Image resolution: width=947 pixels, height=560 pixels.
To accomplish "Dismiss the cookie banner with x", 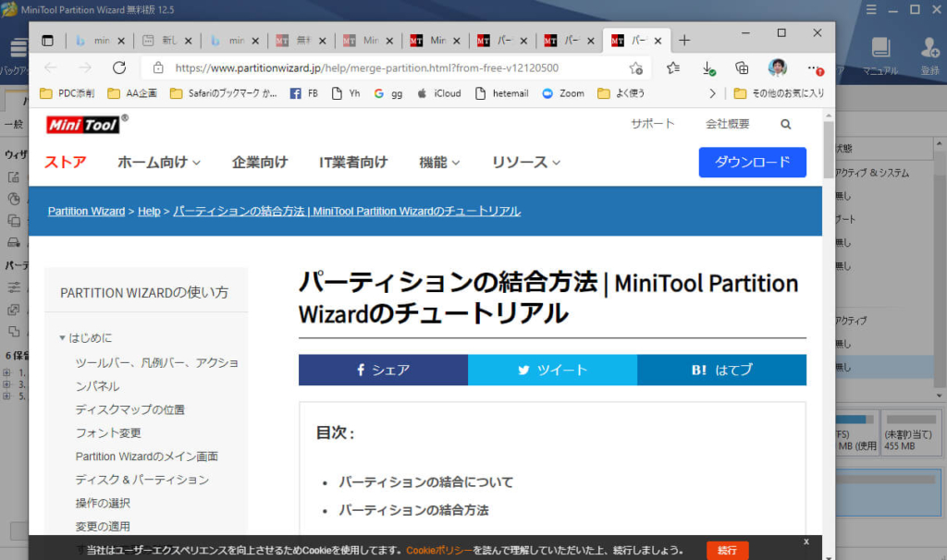I will point(806,542).
